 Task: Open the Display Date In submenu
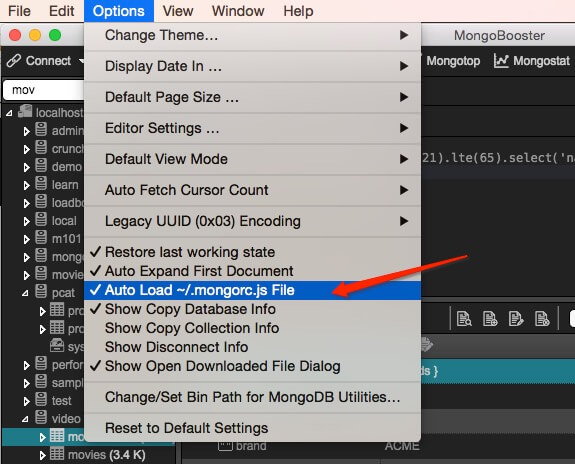click(252, 66)
